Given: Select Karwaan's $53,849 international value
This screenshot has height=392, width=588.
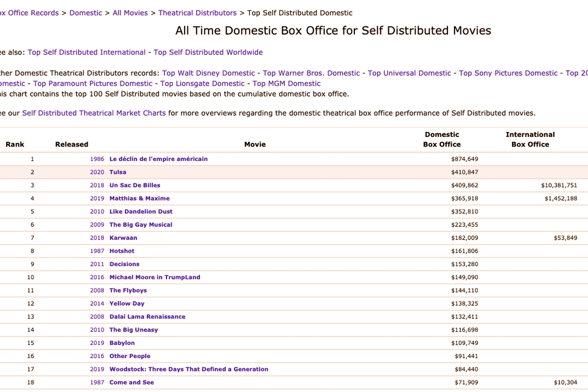Looking at the screenshot, I should pos(566,238).
